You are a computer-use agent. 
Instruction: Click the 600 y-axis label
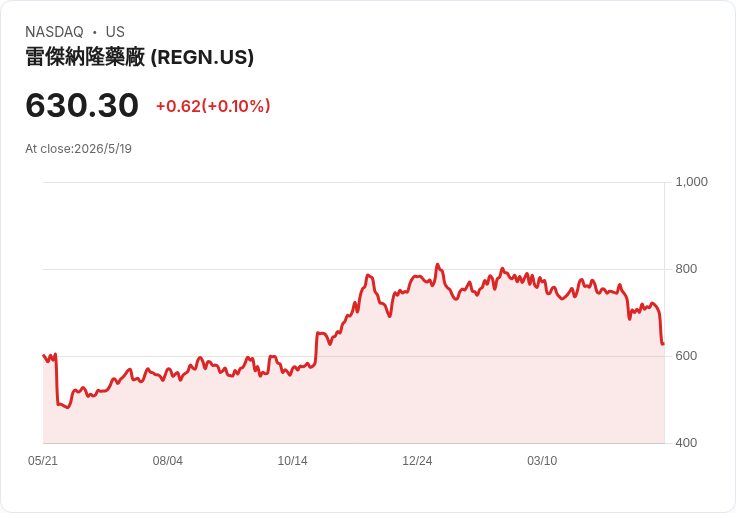(686, 356)
